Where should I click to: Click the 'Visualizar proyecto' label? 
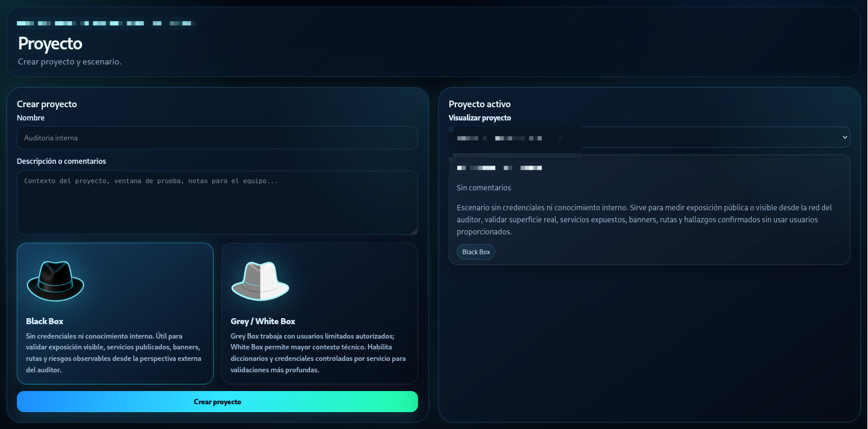click(x=480, y=118)
